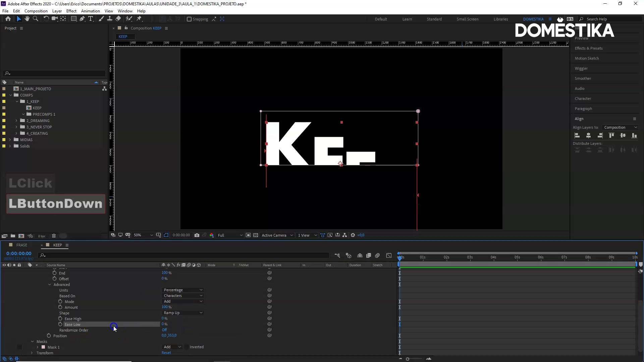
Task: Open Based On Characters dropdown
Action: coord(183,296)
